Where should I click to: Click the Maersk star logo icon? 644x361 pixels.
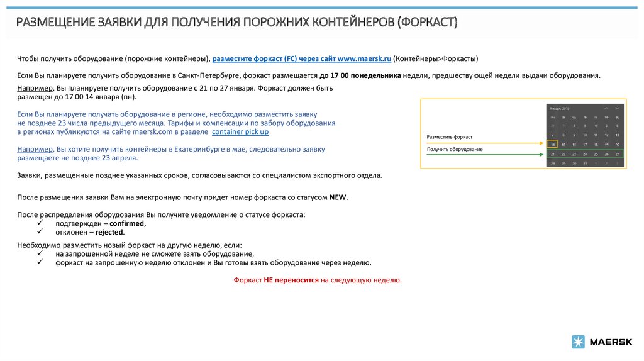(x=578, y=342)
